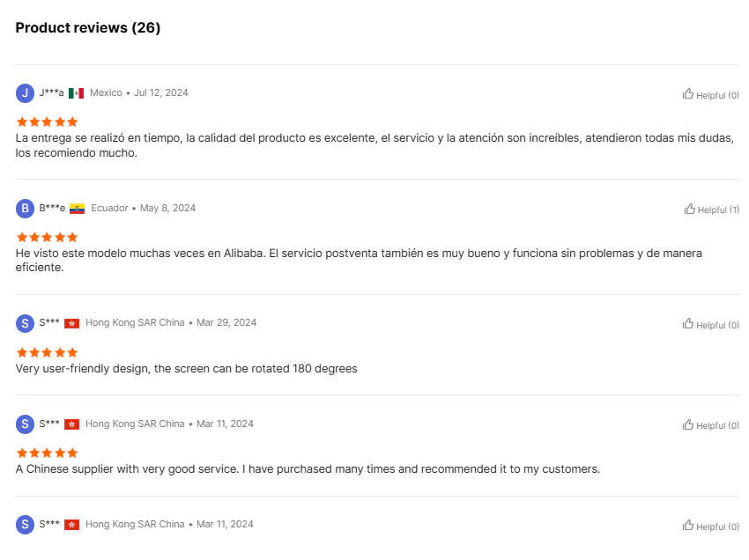
Task: Click the Ecuador flag icon
Action: point(77,209)
